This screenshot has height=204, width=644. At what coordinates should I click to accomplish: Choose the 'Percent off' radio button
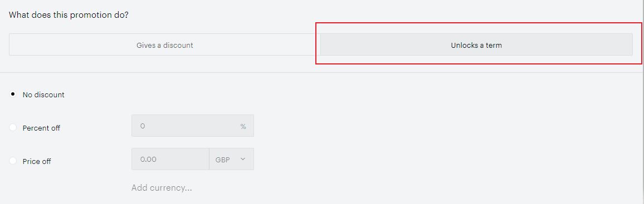(13, 128)
